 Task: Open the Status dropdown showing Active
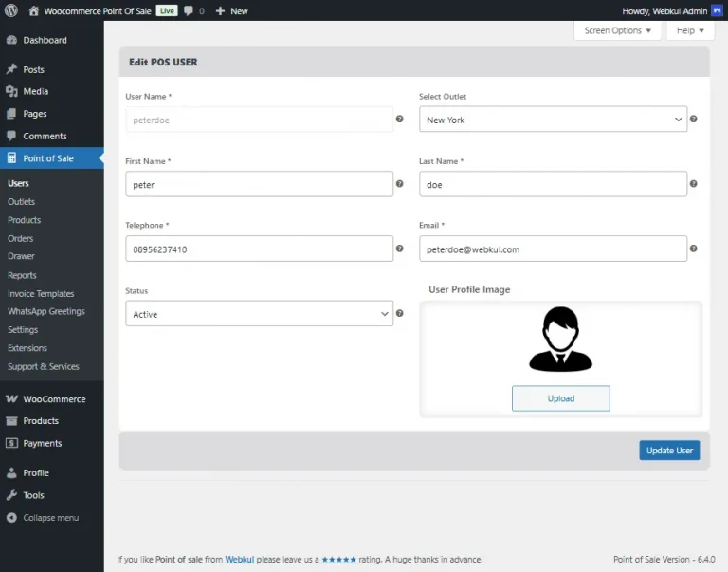259,314
